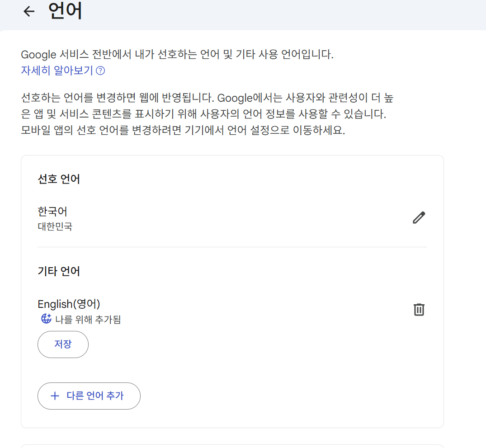Click the 기타 언어 section heading
Screen dimensions: 486x448
pos(59,271)
